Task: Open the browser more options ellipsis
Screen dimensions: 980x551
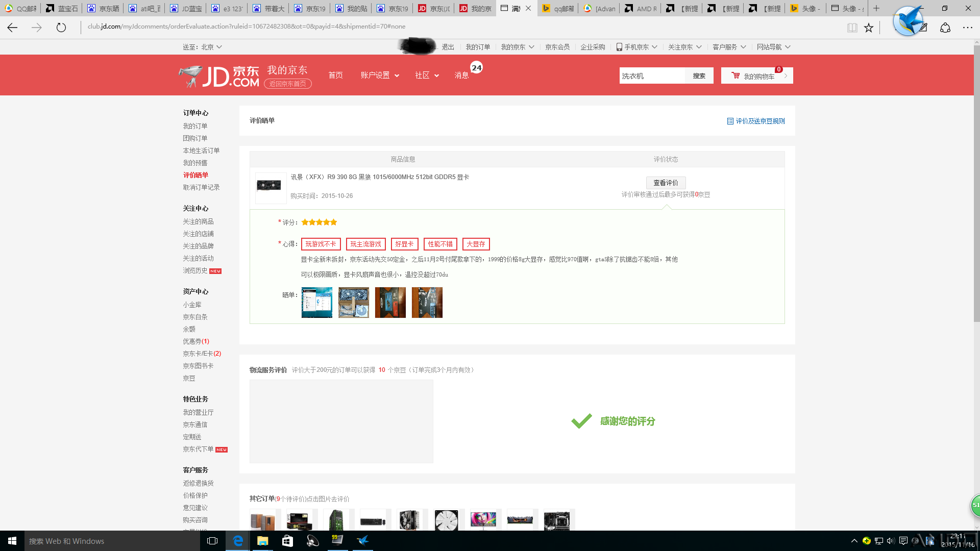Action: pyautogui.click(x=968, y=28)
